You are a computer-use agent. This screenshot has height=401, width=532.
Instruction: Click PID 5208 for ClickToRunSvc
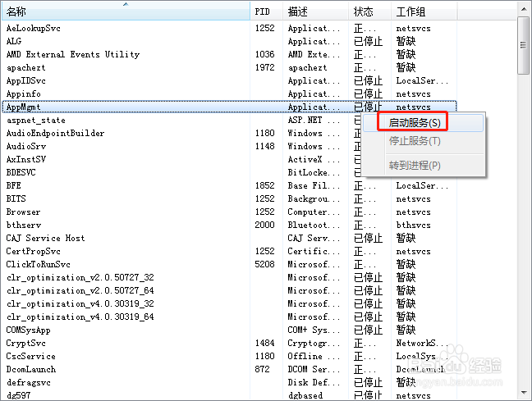tap(264, 264)
